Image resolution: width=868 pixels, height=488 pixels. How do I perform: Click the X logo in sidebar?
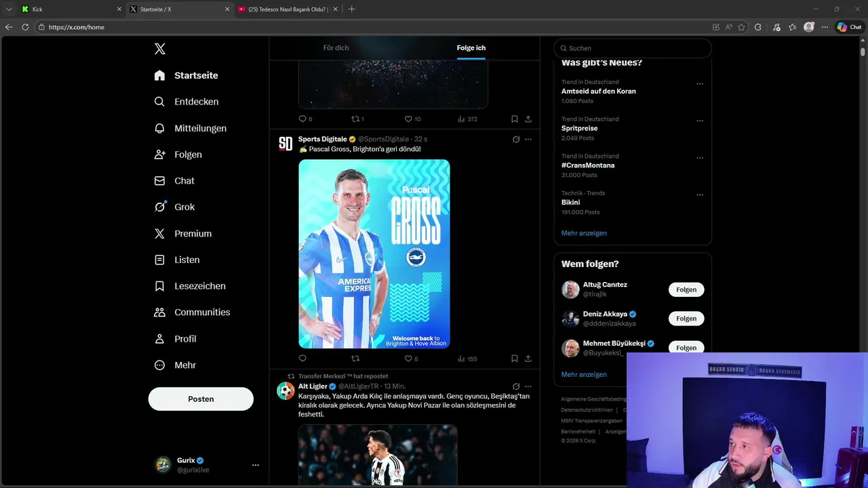(159, 49)
